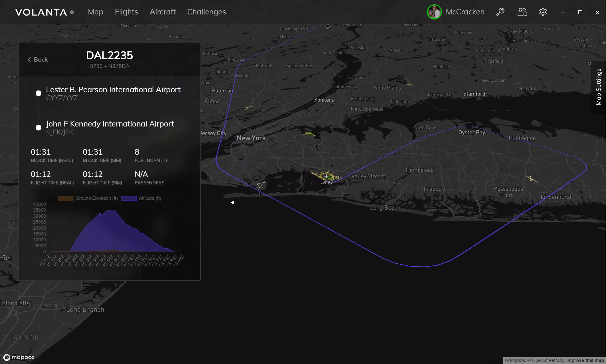Click Block Time (Sim) value 01:31

click(93, 152)
